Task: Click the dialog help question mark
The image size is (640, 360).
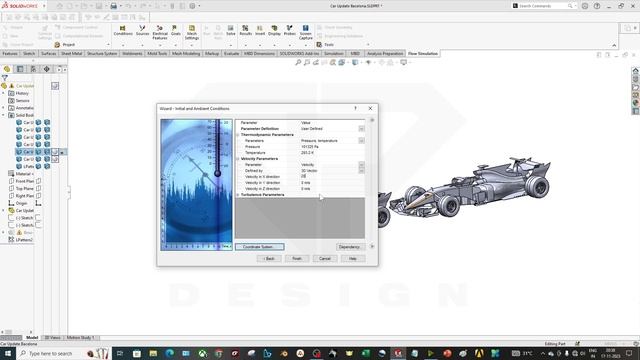Action: 355,108
